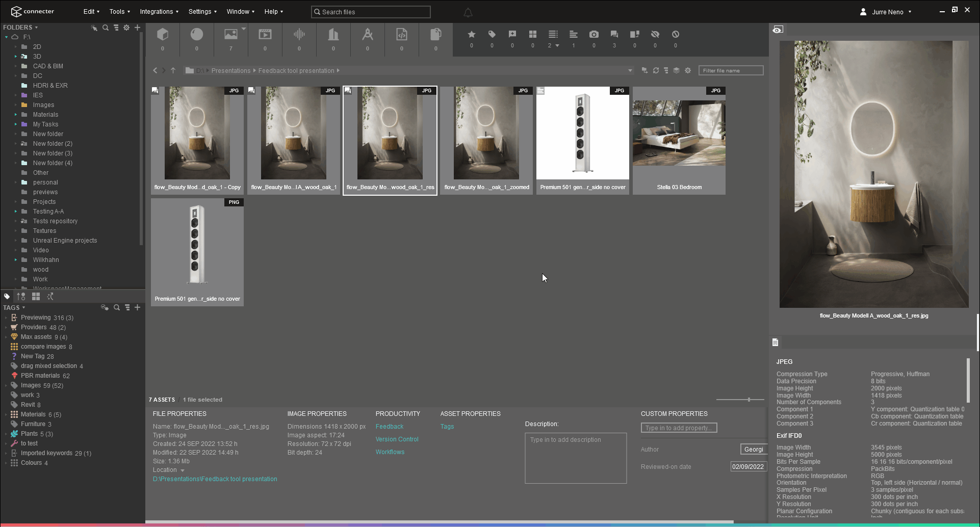The image size is (980, 527).
Task: Collapse all tags tree icon
Action: (x=127, y=307)
